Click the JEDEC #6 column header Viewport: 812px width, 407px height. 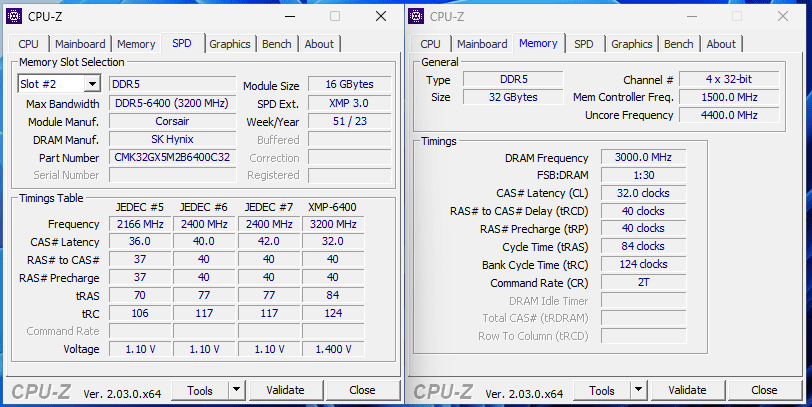click(x=204, y=207)
